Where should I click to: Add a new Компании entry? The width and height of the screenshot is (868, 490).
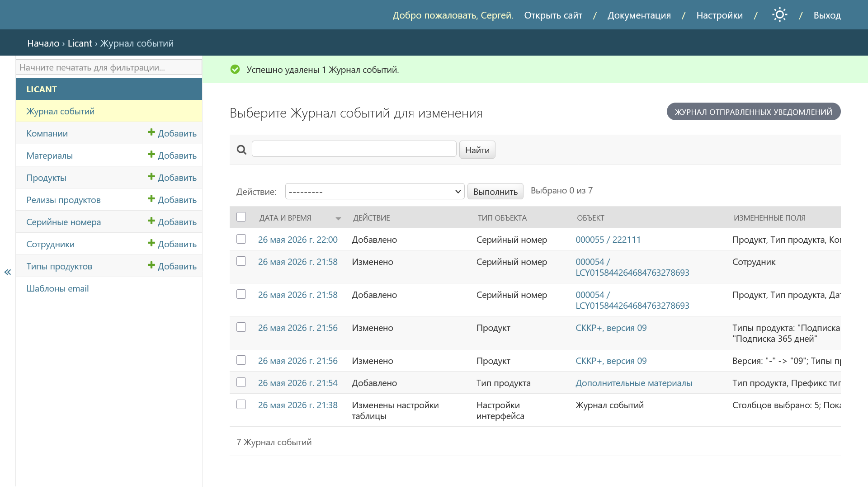(172, 133)
